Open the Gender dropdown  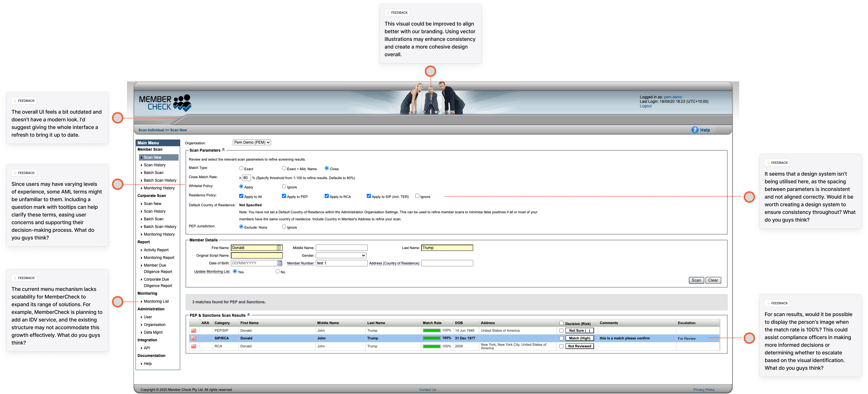click(x=341, y=256)
